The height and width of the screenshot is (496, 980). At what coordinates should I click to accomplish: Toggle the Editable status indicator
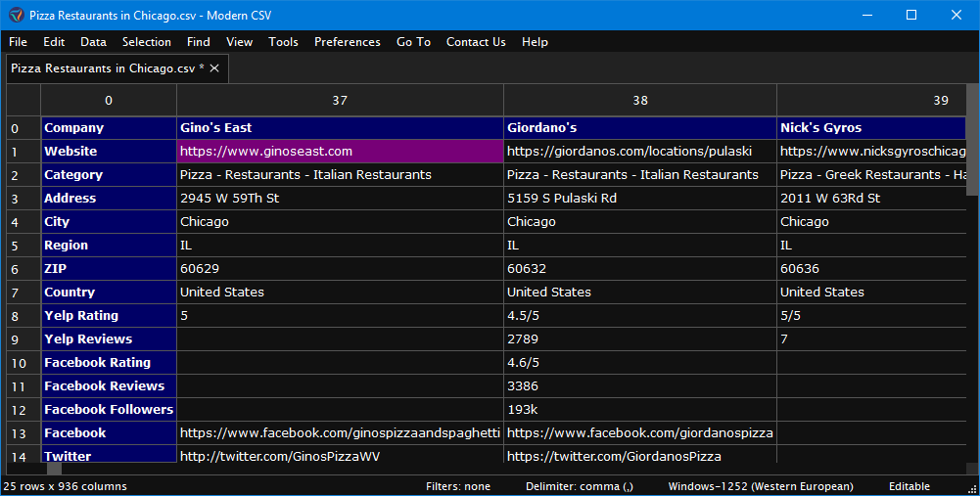point(910,486)
